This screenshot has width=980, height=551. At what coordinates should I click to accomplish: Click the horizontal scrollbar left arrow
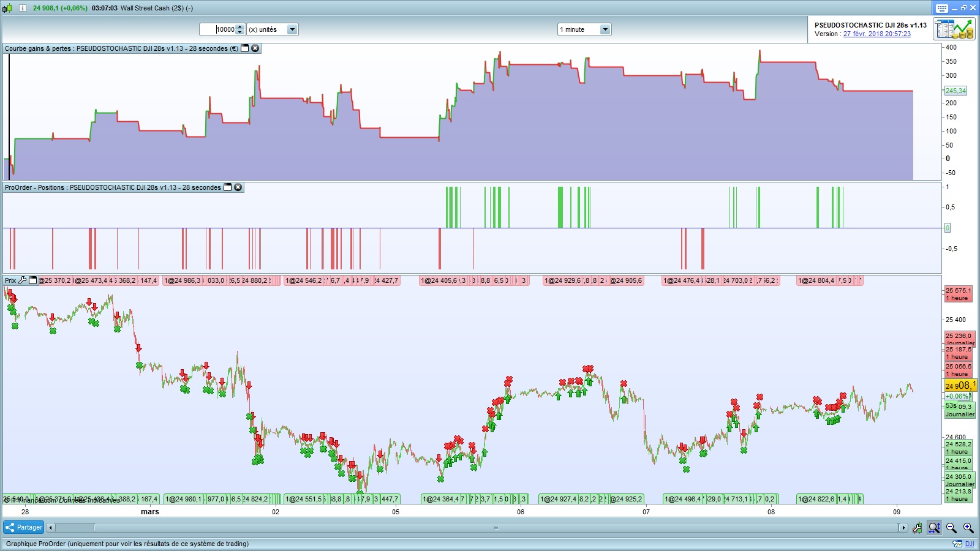pos(51,528)
